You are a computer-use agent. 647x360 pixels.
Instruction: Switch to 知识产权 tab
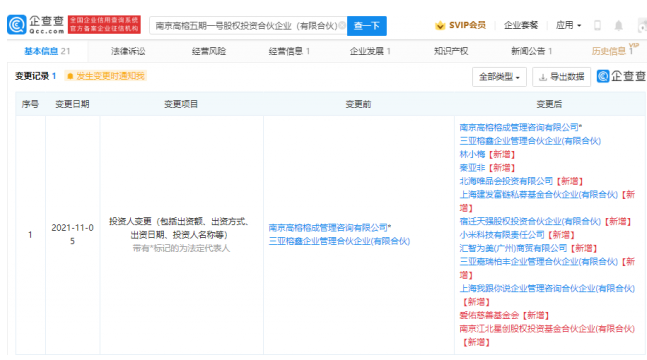(451, 51)
